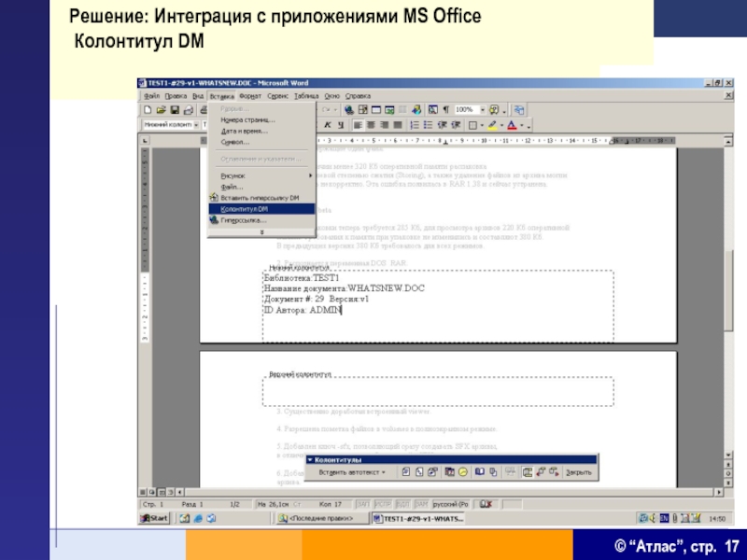Open the Document Map icon
This screenshot has width=747, height=560.
click(x=432, y=110)
